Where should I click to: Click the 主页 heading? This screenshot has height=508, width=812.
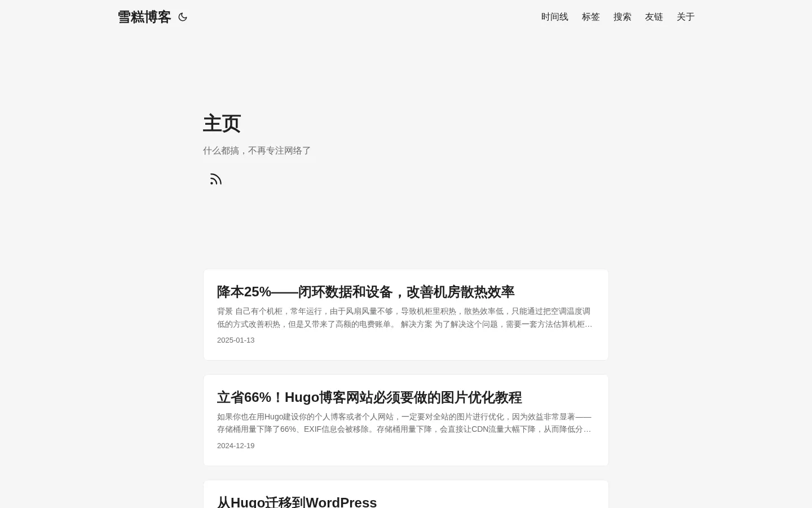pos(222,123)
